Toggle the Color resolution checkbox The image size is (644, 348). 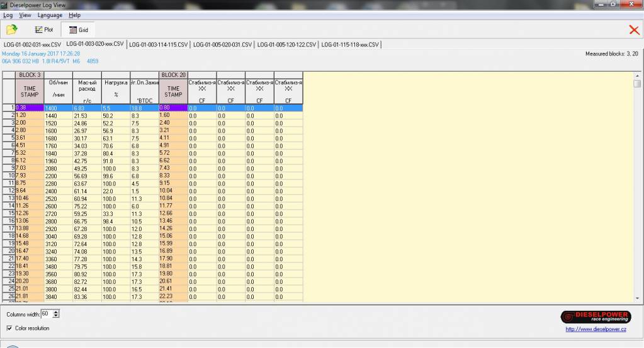[9, 328]
